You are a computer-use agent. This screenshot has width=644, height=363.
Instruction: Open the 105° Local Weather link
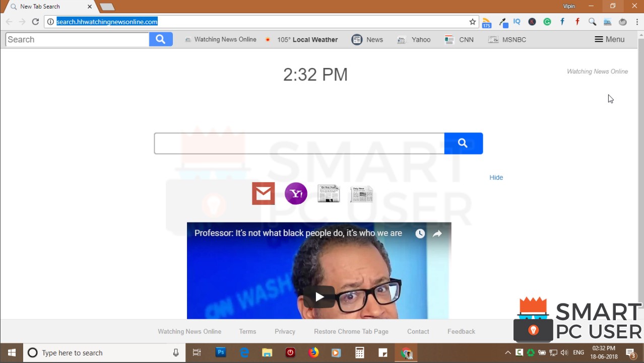click(x=301, y=39)
